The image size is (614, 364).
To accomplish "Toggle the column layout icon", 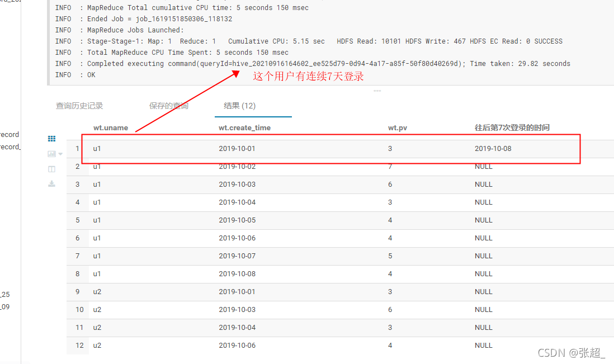I will pyautogui.click(x=51, y=169).
